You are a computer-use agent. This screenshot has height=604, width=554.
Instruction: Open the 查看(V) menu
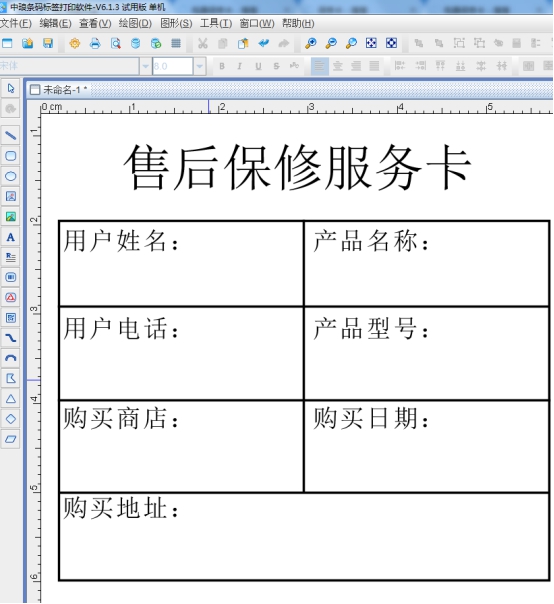click(95, 23)
